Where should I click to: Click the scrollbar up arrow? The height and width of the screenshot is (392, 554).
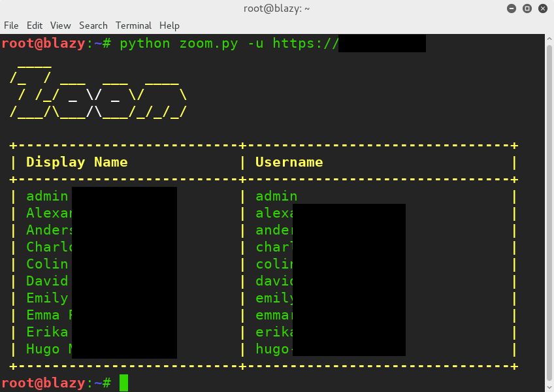pyautogui.click(x=549, y=39)
